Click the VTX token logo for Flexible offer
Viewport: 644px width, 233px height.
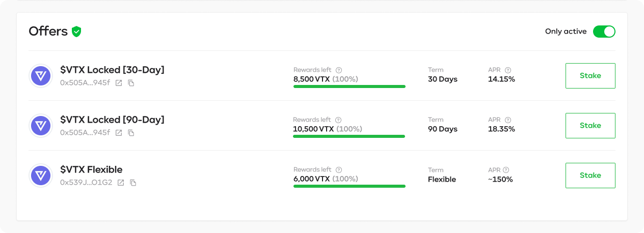tap(41, 176)
